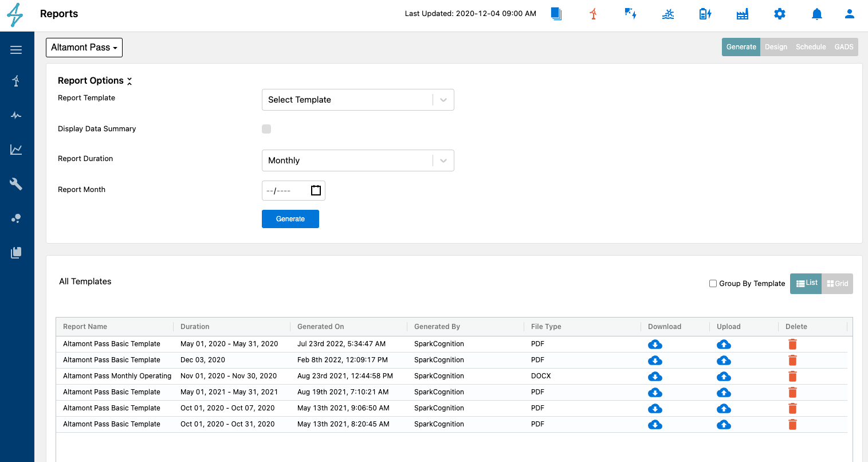Select the Generate tab

[x=741, y=47]
